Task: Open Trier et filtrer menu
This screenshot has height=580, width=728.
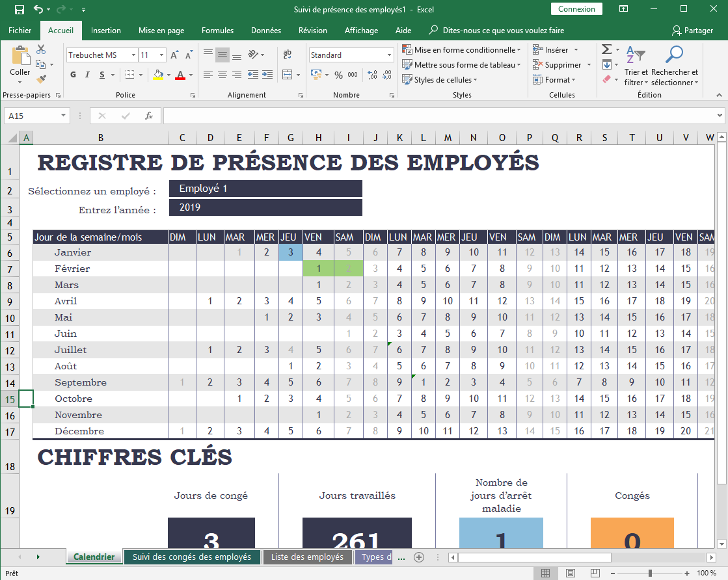Action: pos(636,66)
